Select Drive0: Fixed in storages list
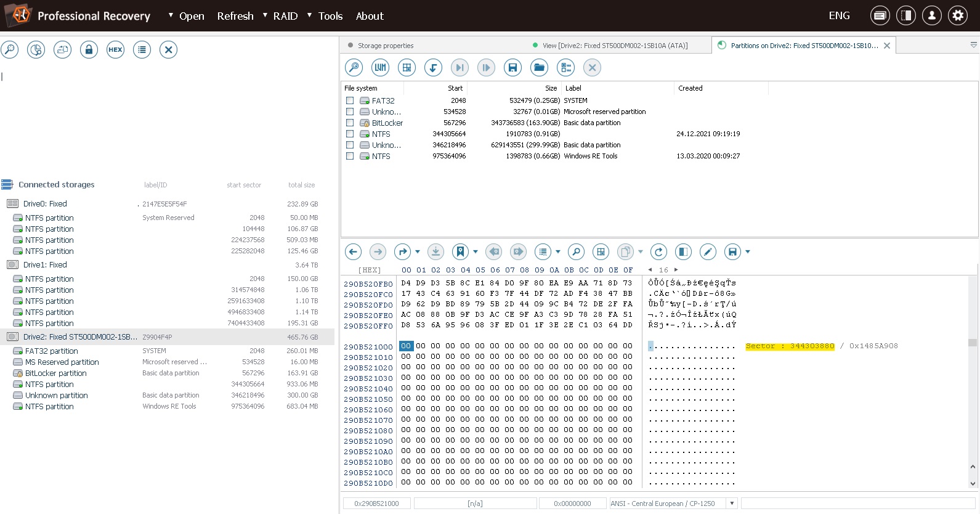Image resolution: width=980 pixels, height=514 pixels. (x=168, y=204)
